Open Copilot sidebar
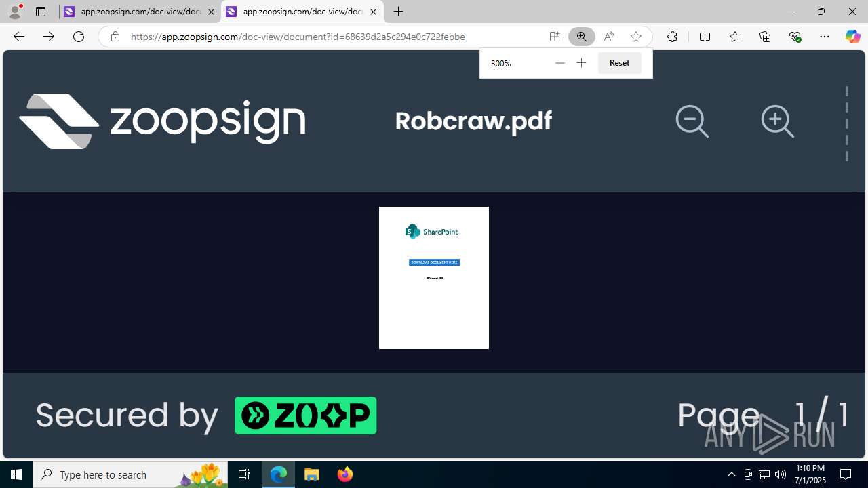Image resolution: width=868 pixels, height=488 pixels. click(x=852, y=37)
